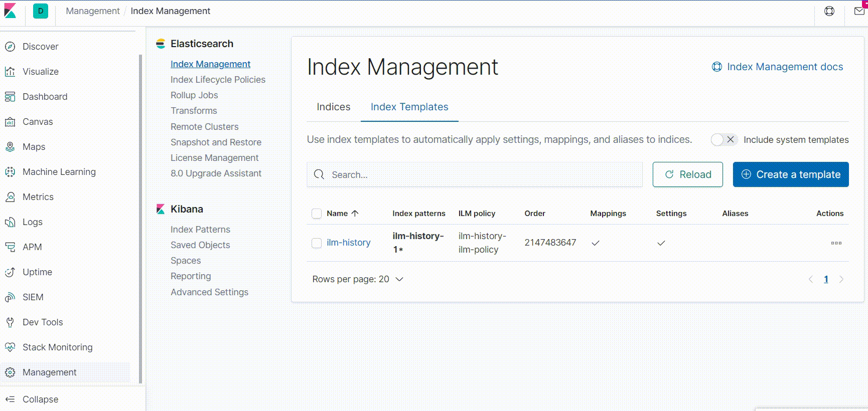
Task: Open Remote Clusters
Action: point(204,127)
